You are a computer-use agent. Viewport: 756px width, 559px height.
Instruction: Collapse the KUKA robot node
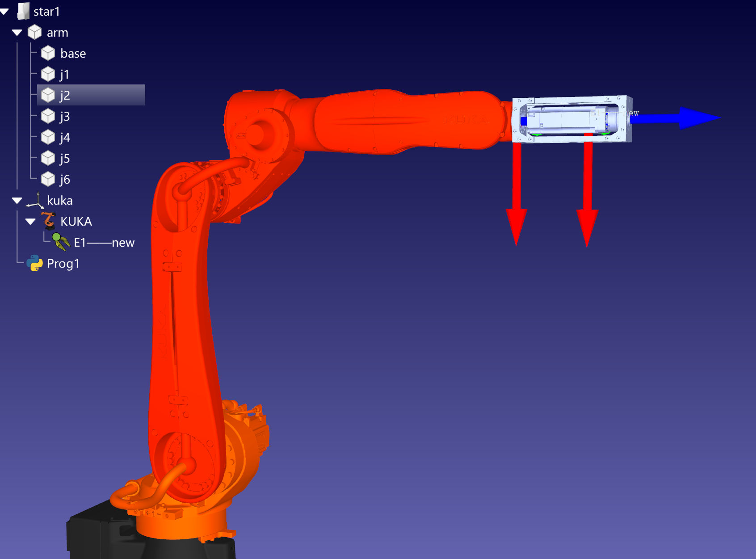click(30, 222)
